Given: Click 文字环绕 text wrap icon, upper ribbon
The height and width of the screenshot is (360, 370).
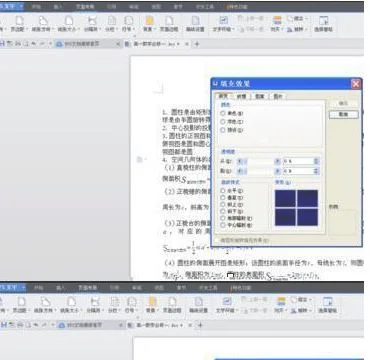Looking at the screenshot, I should pos(223,21).
